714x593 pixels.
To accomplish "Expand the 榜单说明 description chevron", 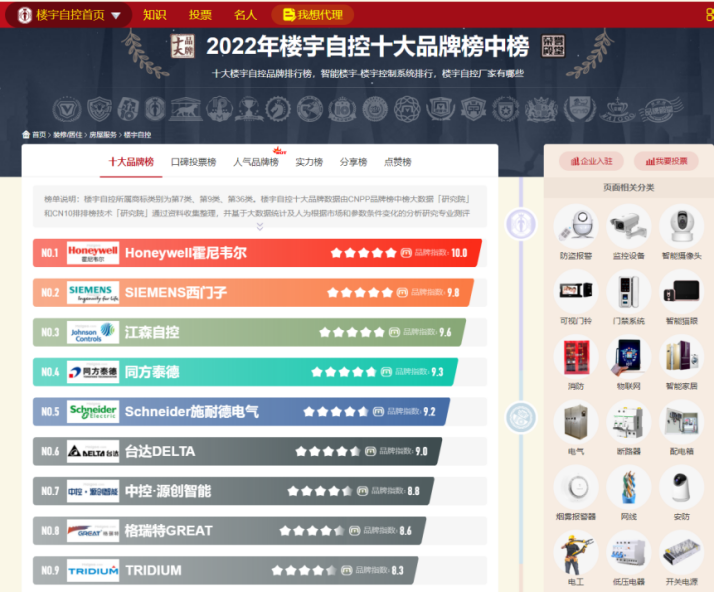I will pos(260,226).
